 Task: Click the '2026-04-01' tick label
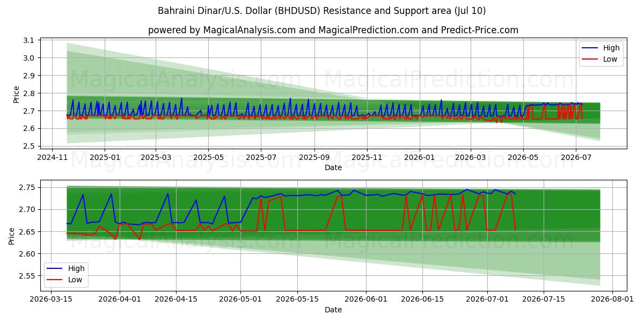click(x=120, y=299)
